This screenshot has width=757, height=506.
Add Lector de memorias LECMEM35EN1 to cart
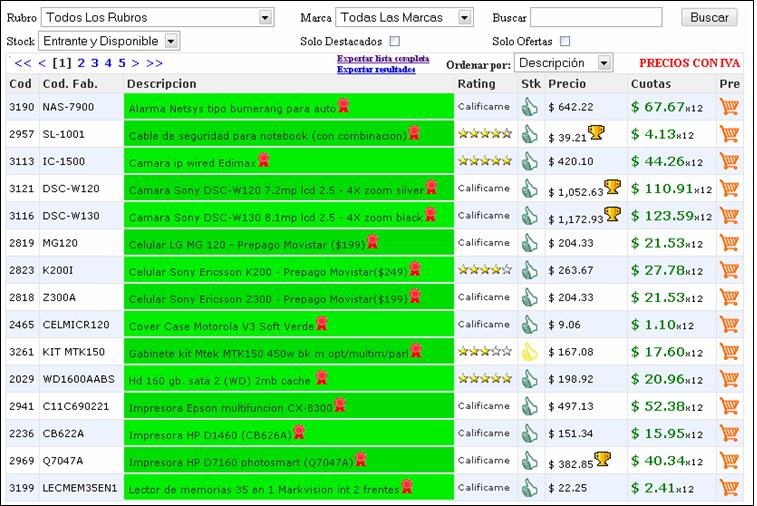point(729,488)
